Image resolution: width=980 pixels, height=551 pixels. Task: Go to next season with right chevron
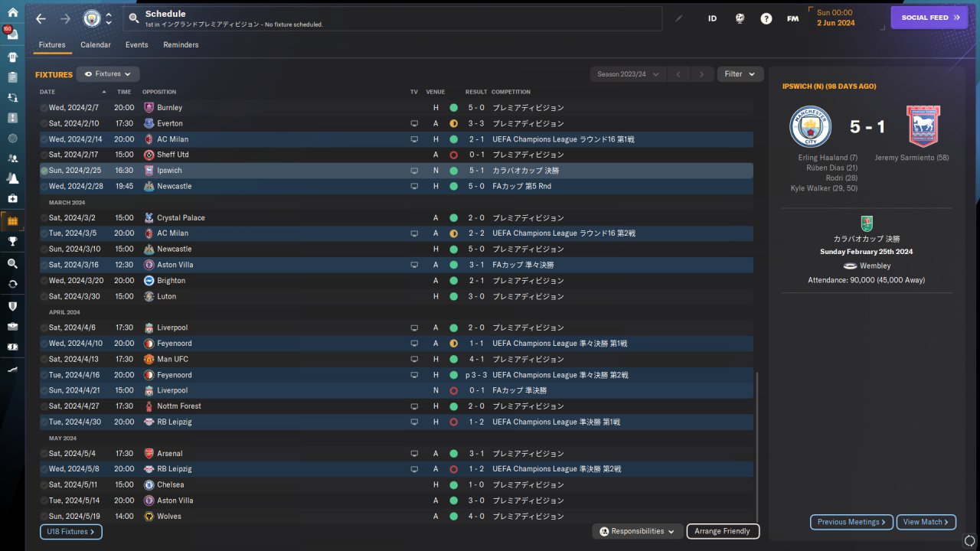tap(701, 74)
